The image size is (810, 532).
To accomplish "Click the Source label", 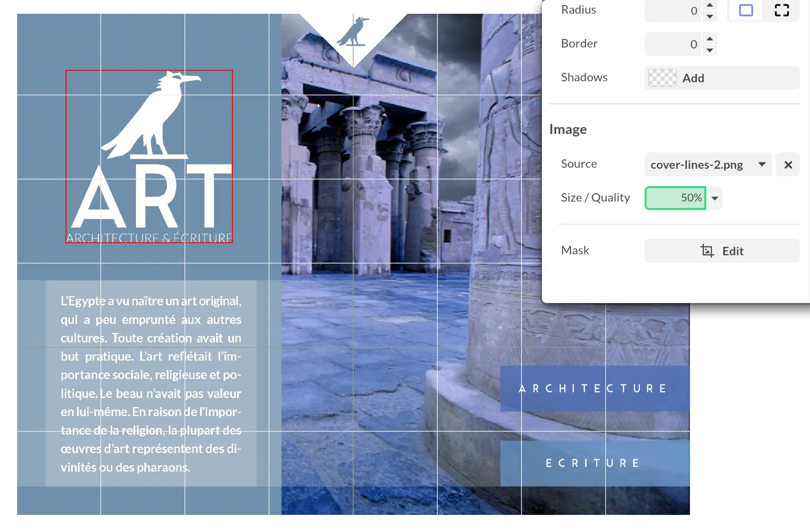I will click(x=579, y=164).
